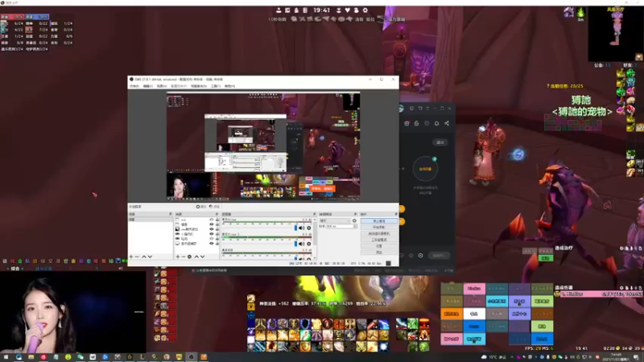Open settings gear at bottom of dark side app
This screenshot has width=644, height=362.
[x=420, y=255]
